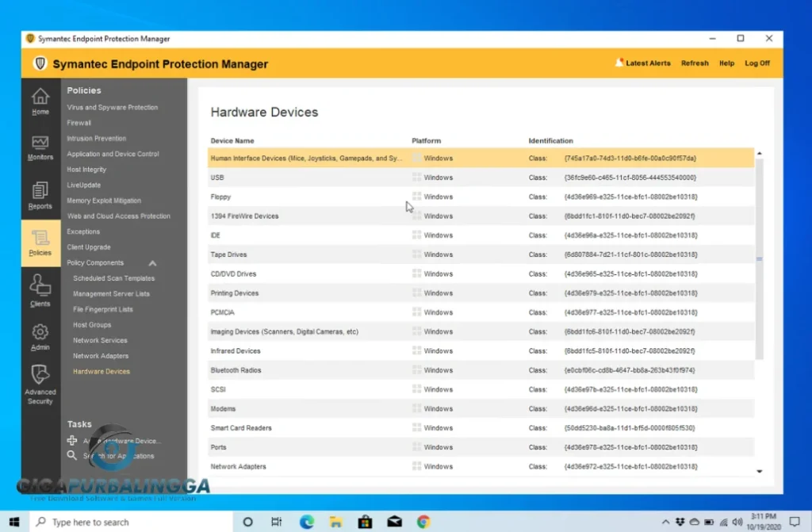The width and height of the screenshot is (812, 532).
Task: Log Off from the manager
Action: click(756, 63)
